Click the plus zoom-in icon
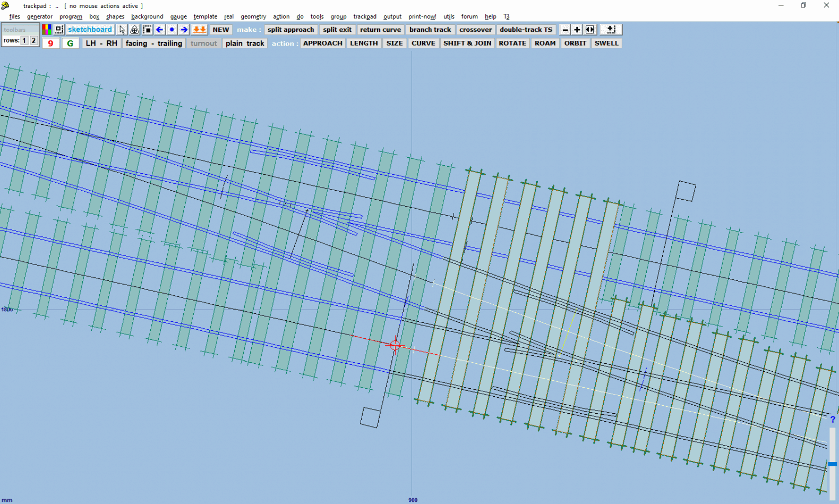839x504 pixels. coord(577,30)
